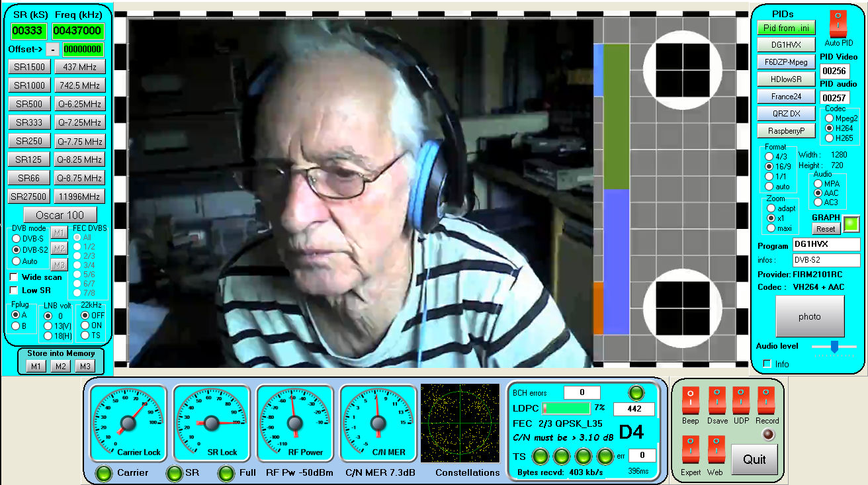This screenshot has height=485, width=868.
Task: Click the SR (kS) value field
Action: click(x=28, y=31)
